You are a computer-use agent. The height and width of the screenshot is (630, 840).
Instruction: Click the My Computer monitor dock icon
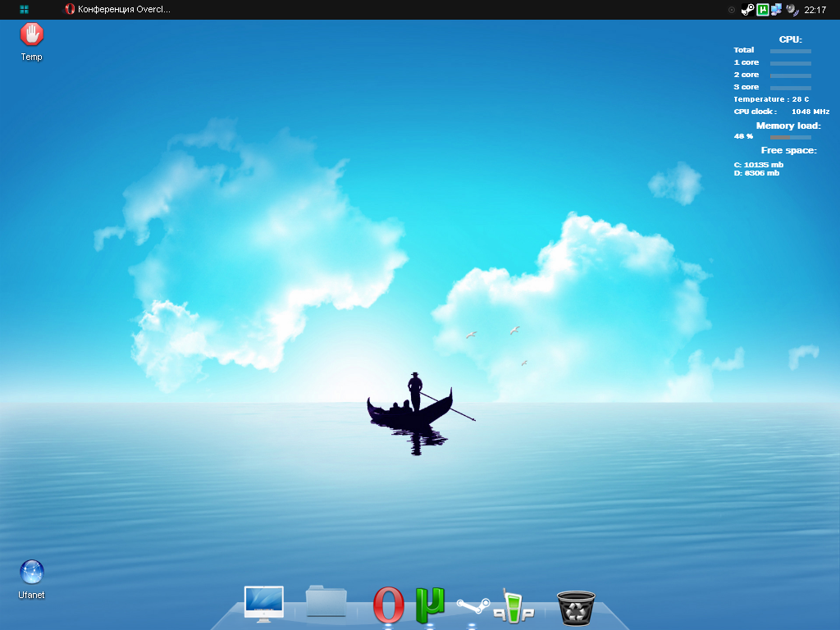(264, 603)
